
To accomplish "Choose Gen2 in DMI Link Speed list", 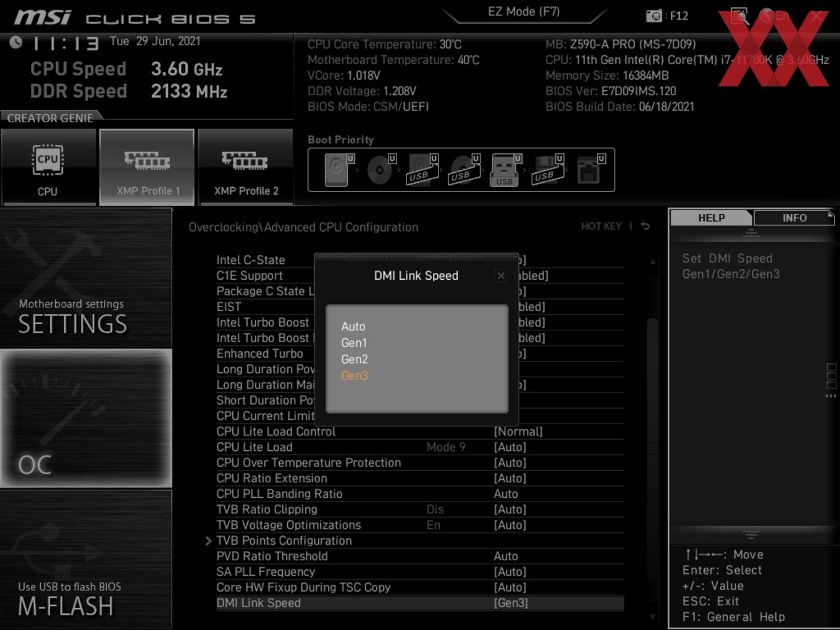I will point(355,359).
